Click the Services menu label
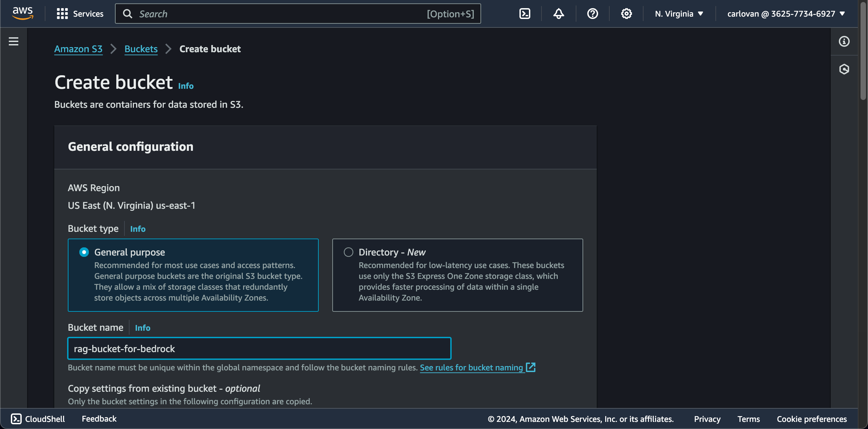Image resolution: width=868 pixels, height=429 pixels. (x=88, y=14)
